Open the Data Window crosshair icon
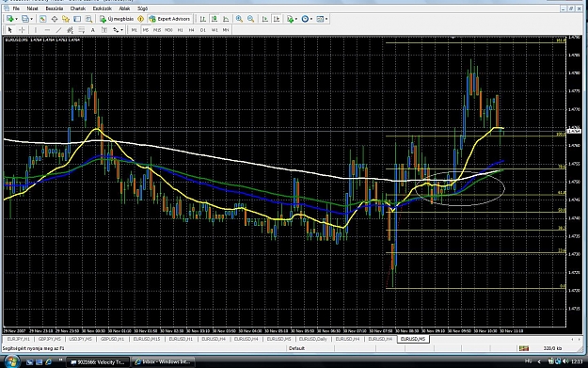Viewport: 588px width, 368px height. pos(55,19)
